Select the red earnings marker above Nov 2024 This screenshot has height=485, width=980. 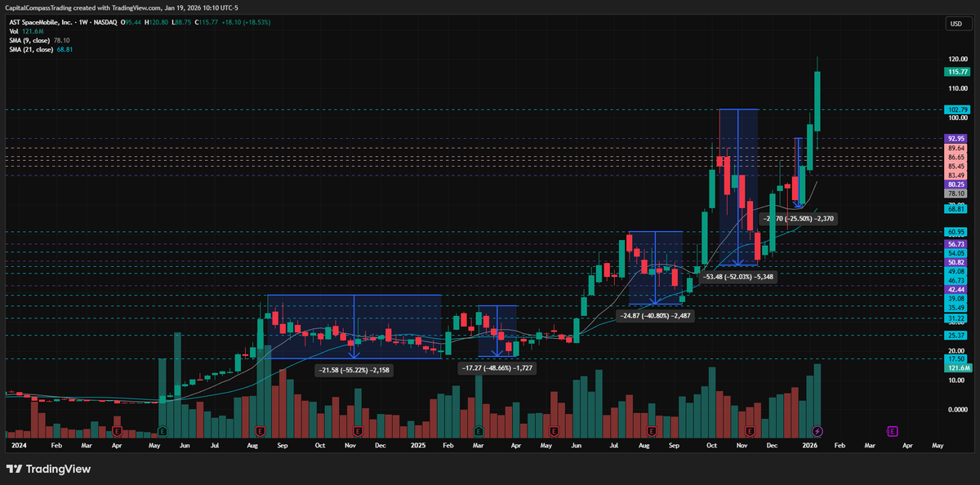click(358, 429)
